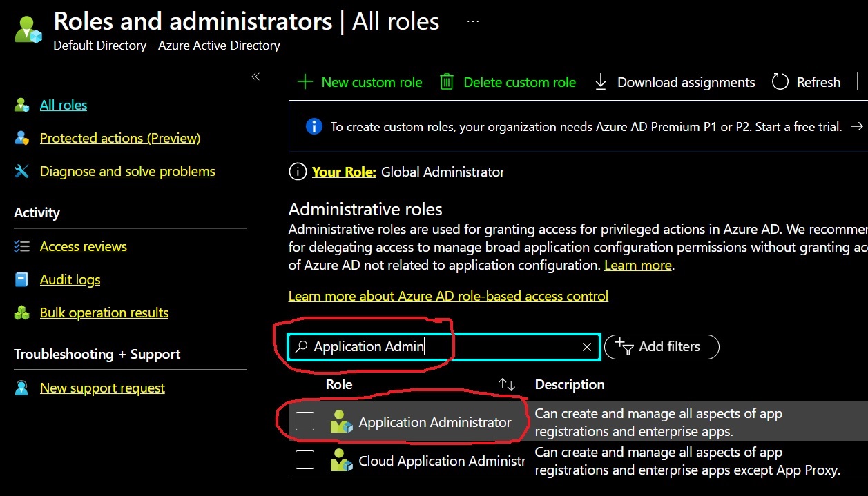Check the Cloud Application Administrator checkbox
Screen dimensions: 868x496
pyautogui.click(x=305, y=459)
